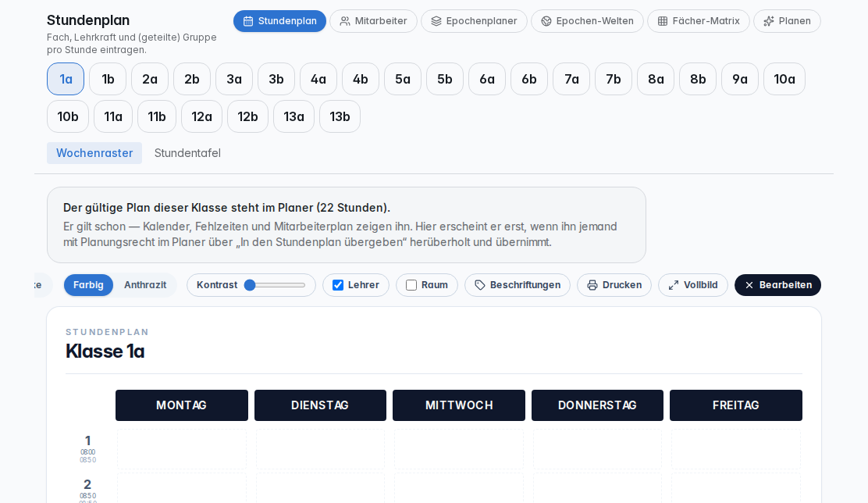
Task: Click the MONTAG column header
Action: click(182, 405)
